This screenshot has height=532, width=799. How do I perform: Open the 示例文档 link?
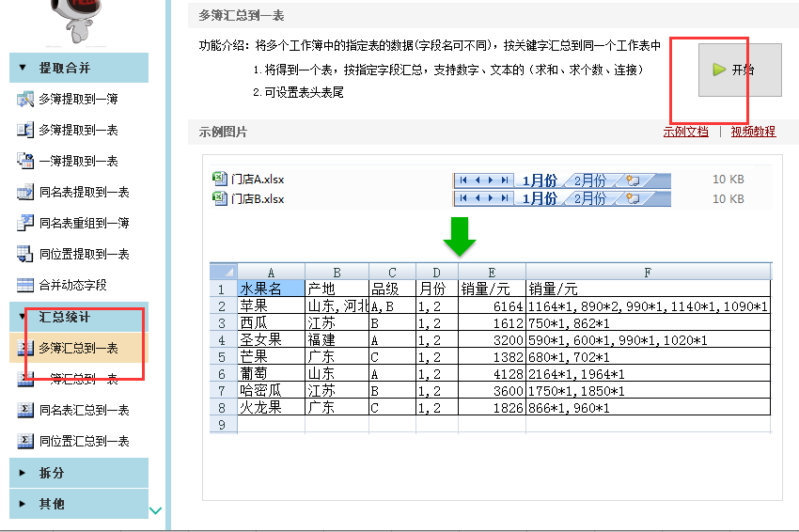coord(686,132)
